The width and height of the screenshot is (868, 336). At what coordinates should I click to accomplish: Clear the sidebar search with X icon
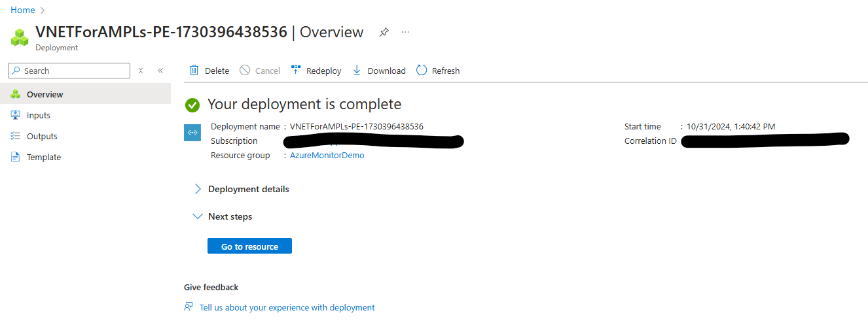[141, 71]
